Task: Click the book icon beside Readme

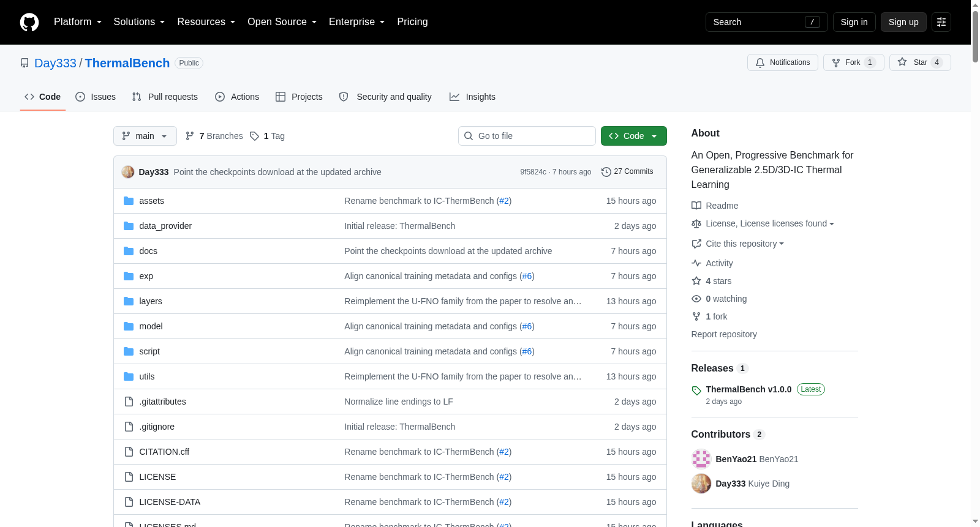Action: tap(696, 206)
